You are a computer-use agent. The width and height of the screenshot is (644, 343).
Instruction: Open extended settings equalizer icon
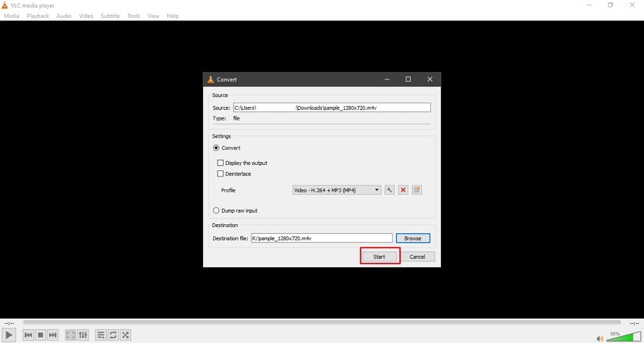(x=83, y=335)
